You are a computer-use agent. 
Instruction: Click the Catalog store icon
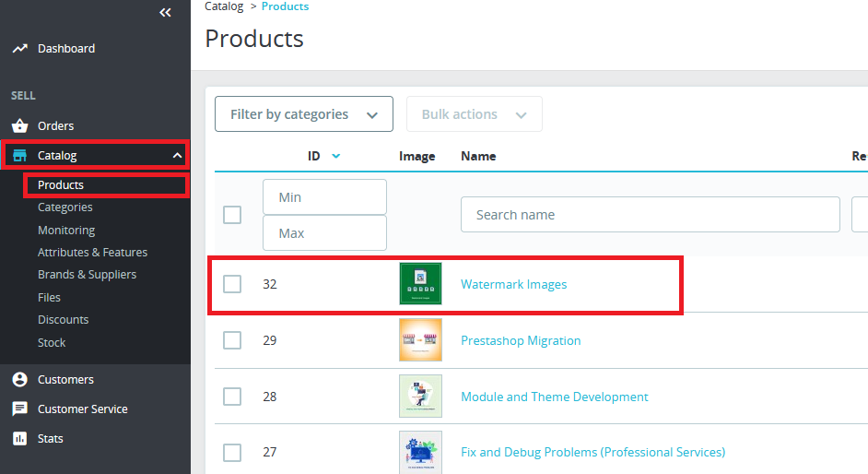click(19, 156)
